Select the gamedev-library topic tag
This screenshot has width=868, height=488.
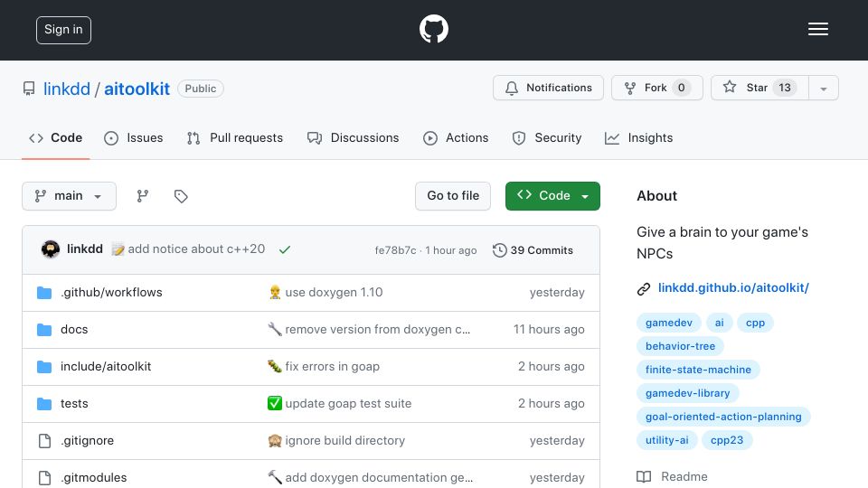[687, 393]
